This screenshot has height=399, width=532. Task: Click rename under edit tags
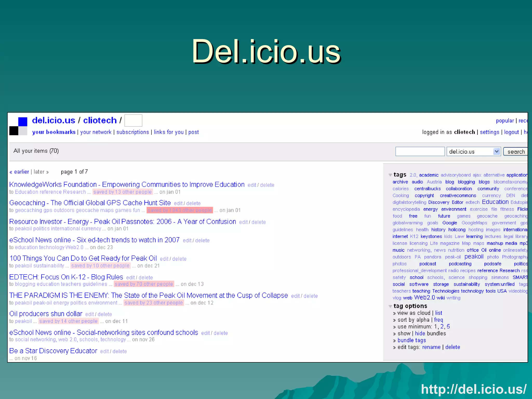(x=431, y=347)
